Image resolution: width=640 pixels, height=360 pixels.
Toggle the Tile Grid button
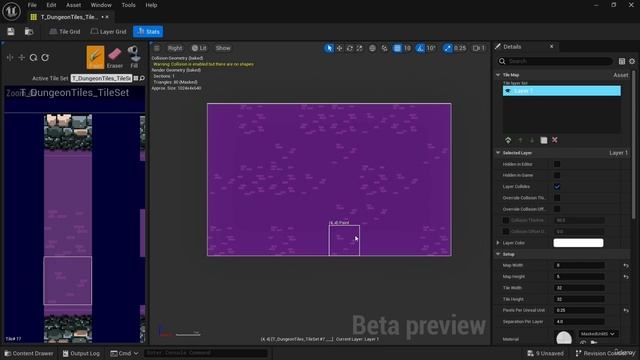64,31
